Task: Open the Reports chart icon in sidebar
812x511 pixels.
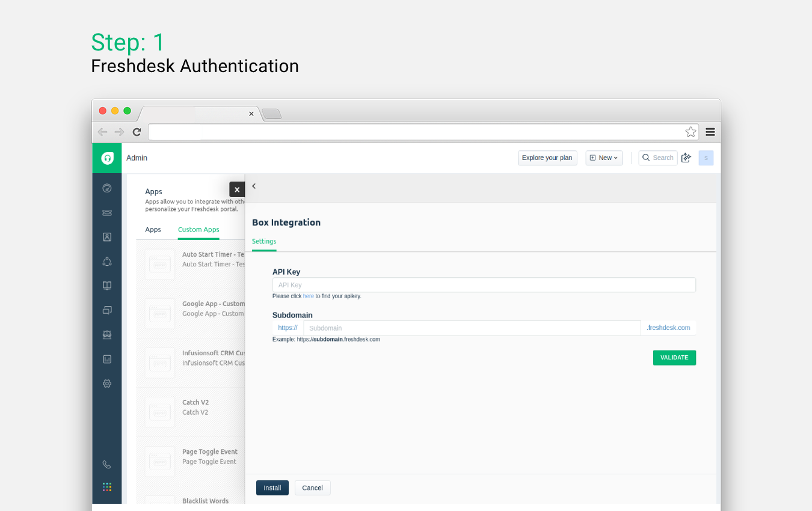Action: (x=107, y=359)
